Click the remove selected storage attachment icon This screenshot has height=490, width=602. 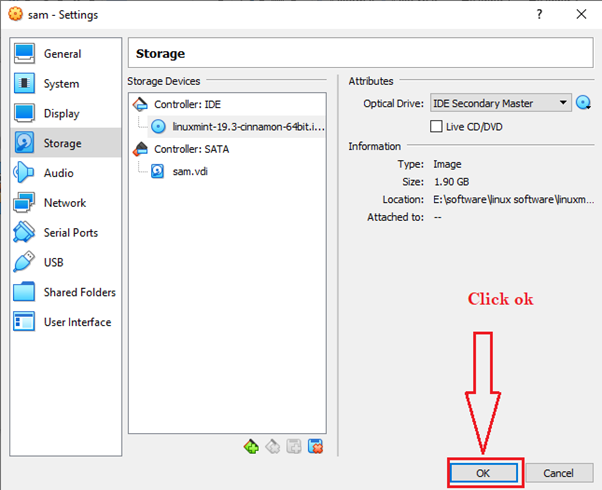pyautogui.click(x=315, y=446)
